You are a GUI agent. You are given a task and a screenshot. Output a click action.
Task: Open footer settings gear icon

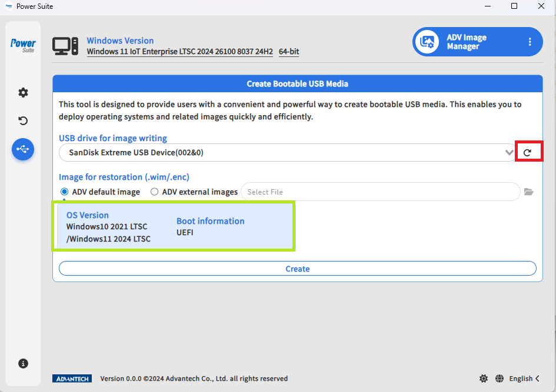[483, 378]
